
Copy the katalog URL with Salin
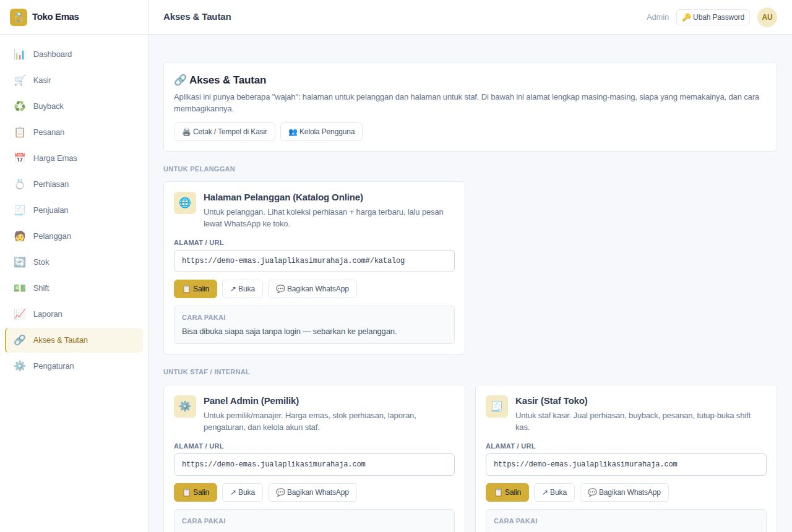click(196, 289)
